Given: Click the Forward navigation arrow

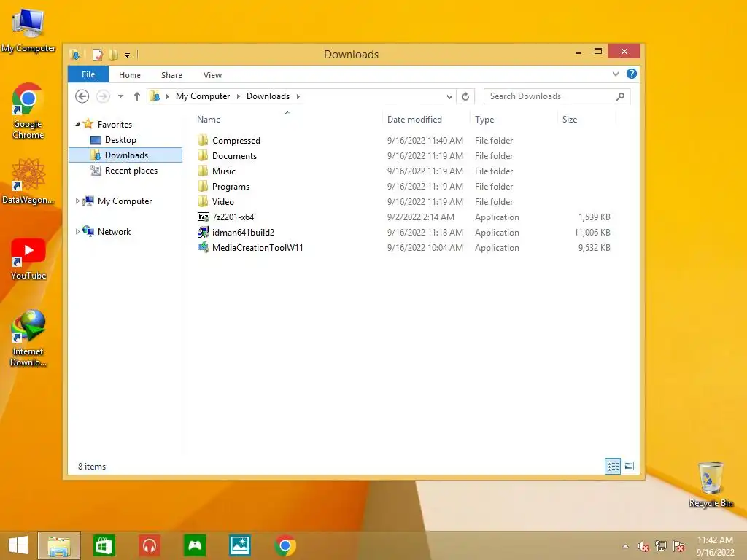Looking at the screenshot, I should 103,96.
